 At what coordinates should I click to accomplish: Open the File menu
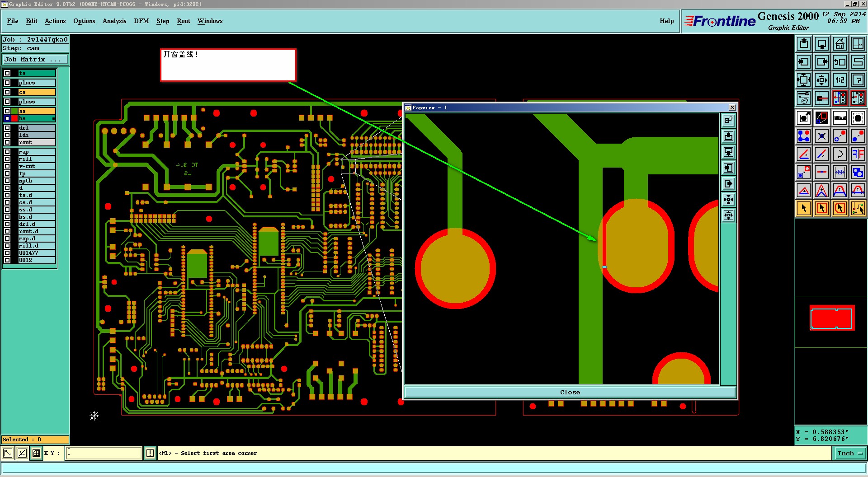pos(13,21)
